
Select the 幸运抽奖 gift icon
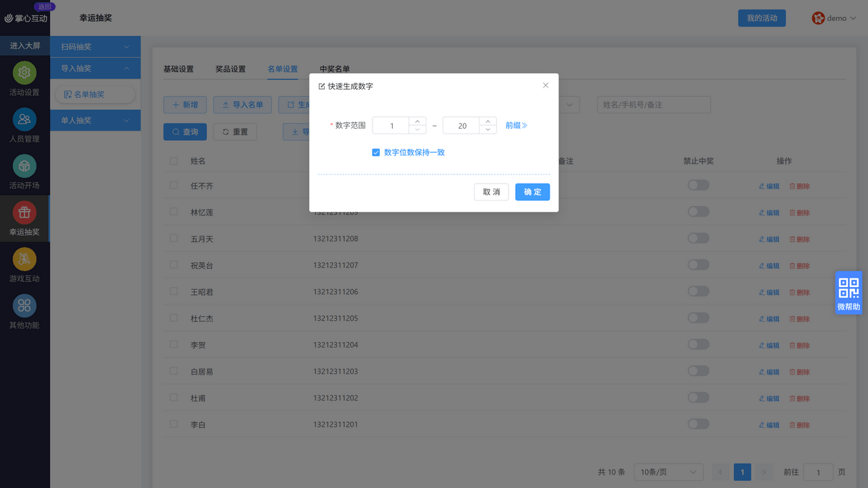(25, 213)
